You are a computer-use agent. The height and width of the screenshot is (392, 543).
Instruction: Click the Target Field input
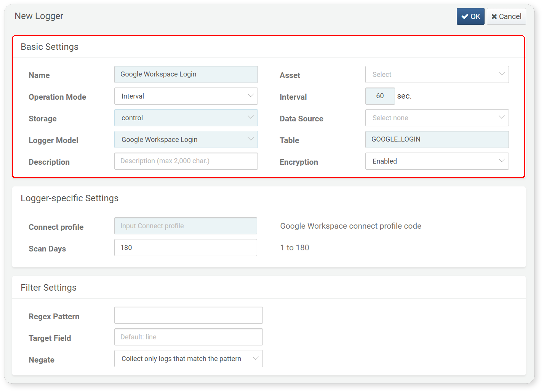coord(188,337)
